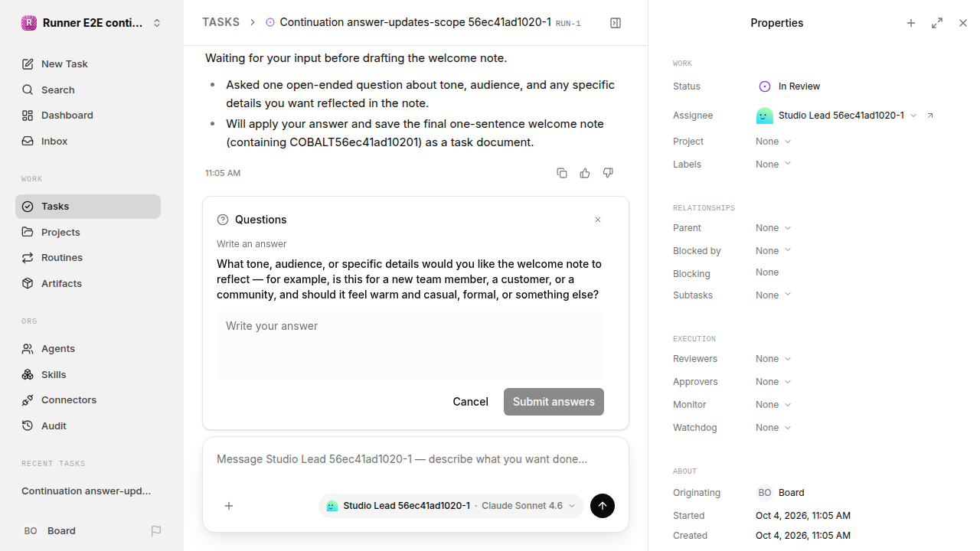Screen dimensions: 980x551
Task: Open the assignee in a new view arrow
Action: tap(930, 116)
